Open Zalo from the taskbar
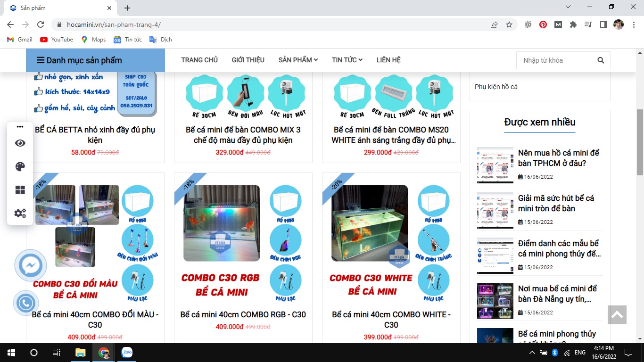 click(x=127, y=353)
